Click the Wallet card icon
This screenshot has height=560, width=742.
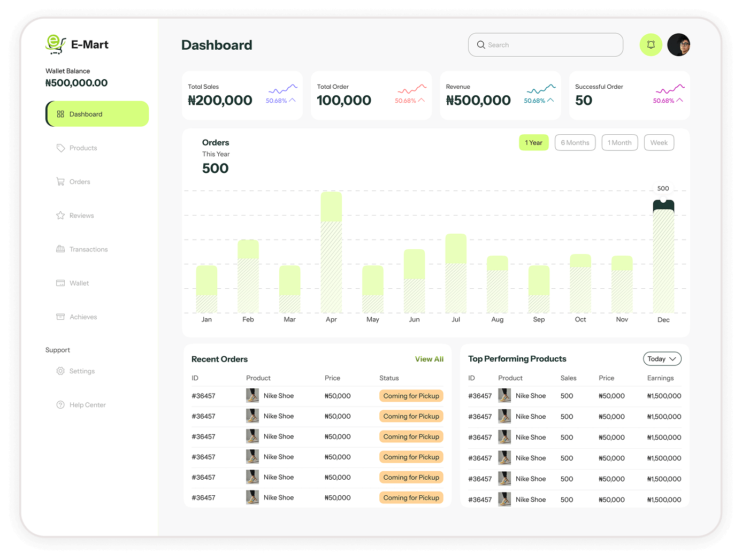tap(60, 283)
